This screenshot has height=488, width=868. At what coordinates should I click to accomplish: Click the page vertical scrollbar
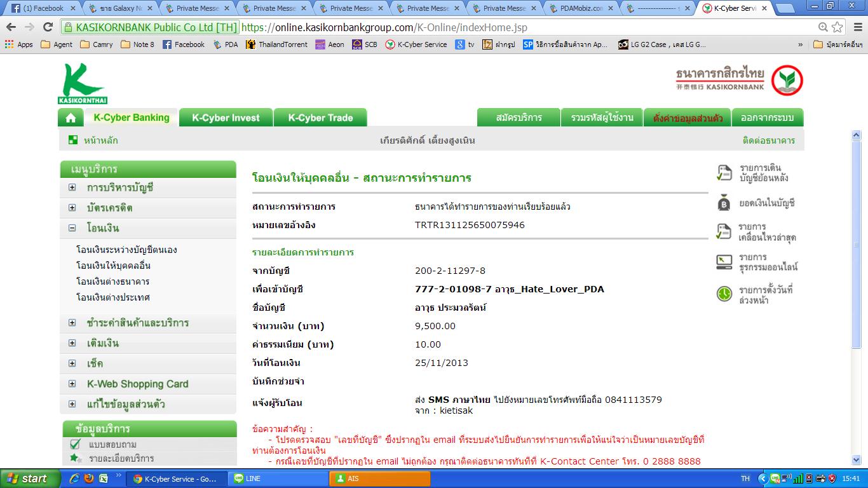[x=856, y=297]
